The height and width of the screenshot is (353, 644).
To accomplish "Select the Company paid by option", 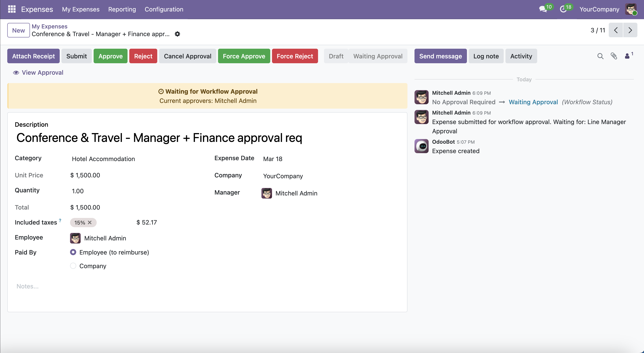I will click(73, 266).
